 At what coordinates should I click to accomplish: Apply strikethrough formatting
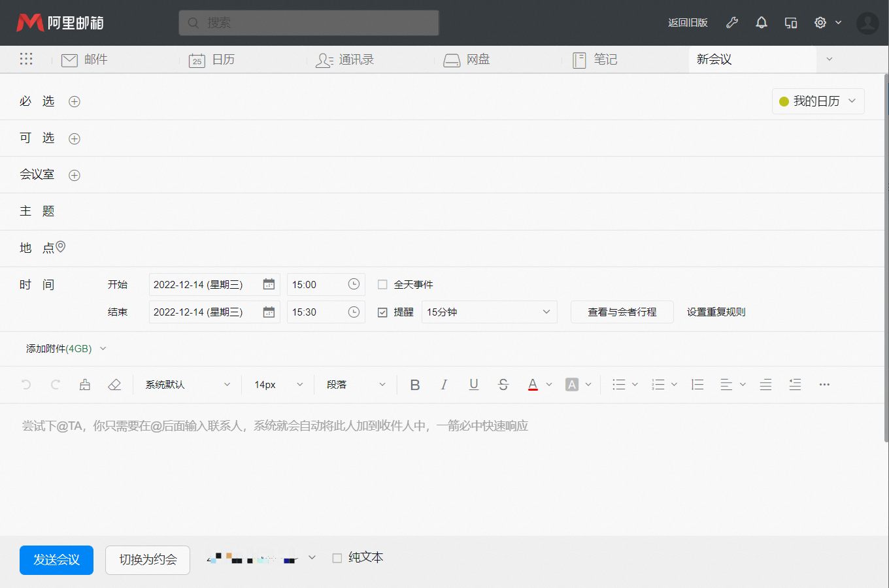(503, 385)
